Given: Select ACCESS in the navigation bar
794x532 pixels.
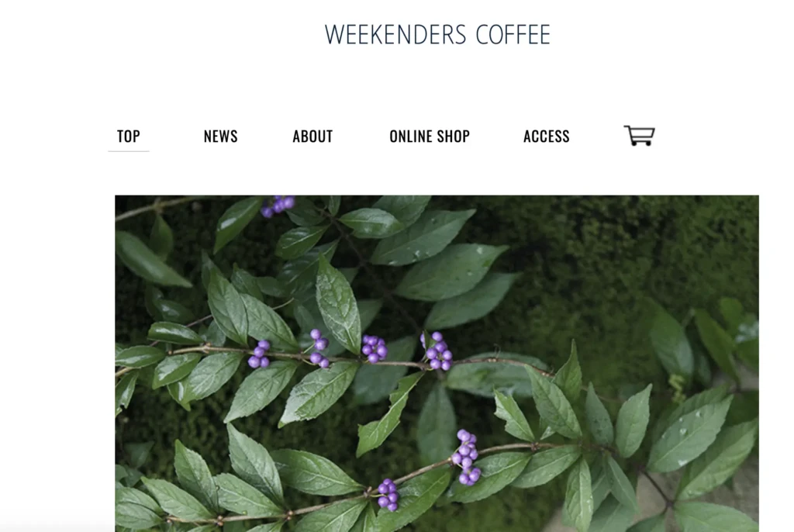Looking at the screenshot, I should [x=547, y=136].
